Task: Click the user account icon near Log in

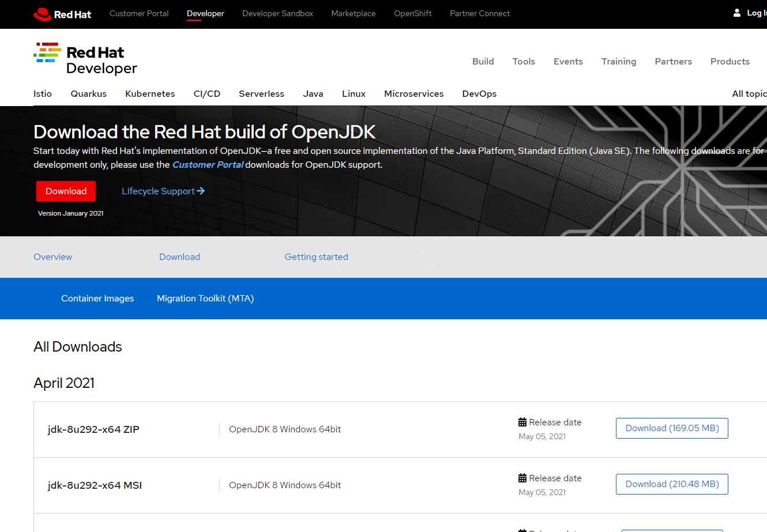Action: coord(737,13)
